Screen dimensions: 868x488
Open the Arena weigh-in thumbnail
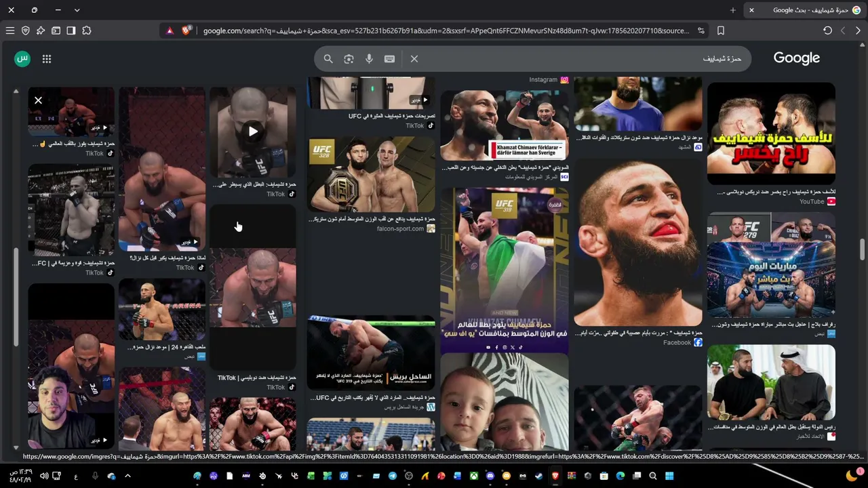click(x=162, y=310)
